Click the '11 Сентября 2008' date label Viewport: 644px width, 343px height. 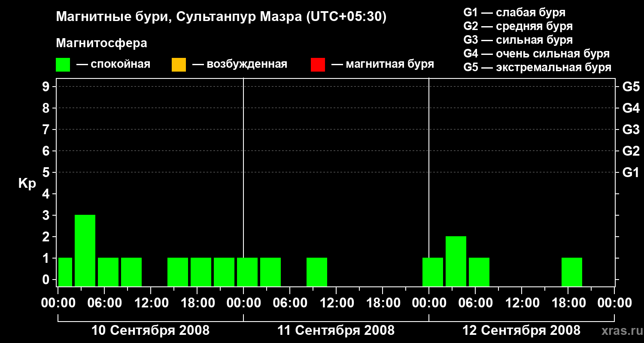click(336, 331)
